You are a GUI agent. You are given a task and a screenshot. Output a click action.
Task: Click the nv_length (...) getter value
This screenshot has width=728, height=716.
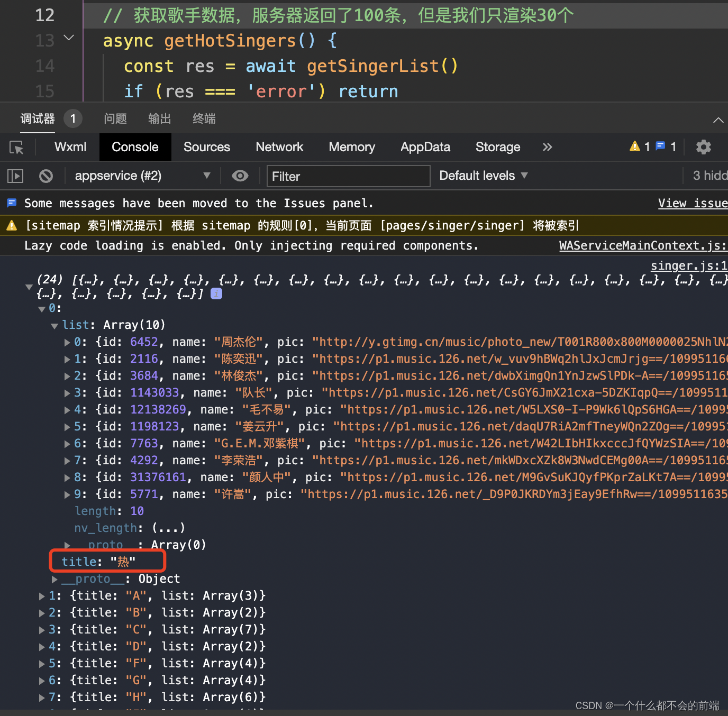pos(168,528)
